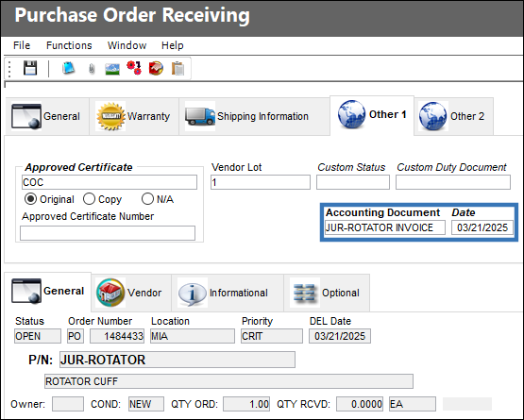
Task: Click the COND field showing NEW
Action: [x=146, y=404]
